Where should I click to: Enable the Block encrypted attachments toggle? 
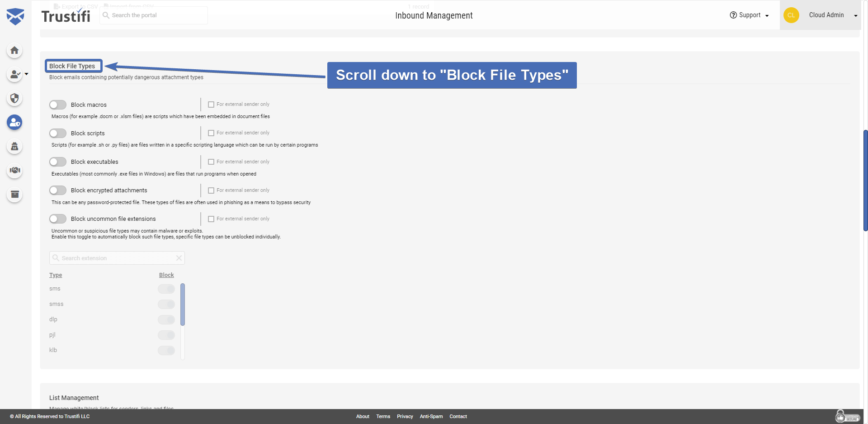pos(58,190)
